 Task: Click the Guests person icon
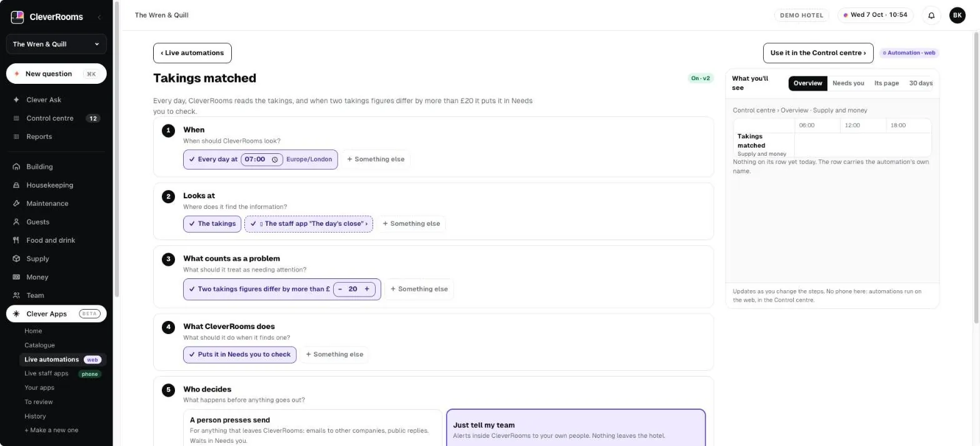[16, 222]
